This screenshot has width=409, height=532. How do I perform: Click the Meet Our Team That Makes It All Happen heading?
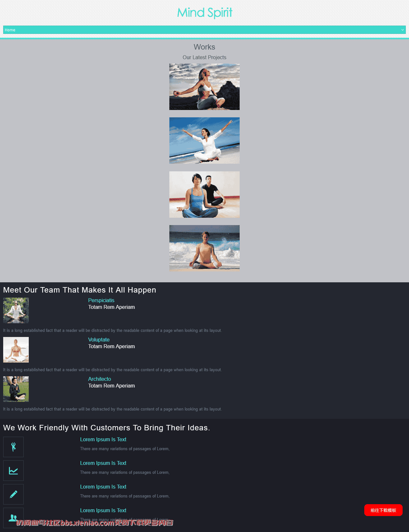(x=80, y=290)
